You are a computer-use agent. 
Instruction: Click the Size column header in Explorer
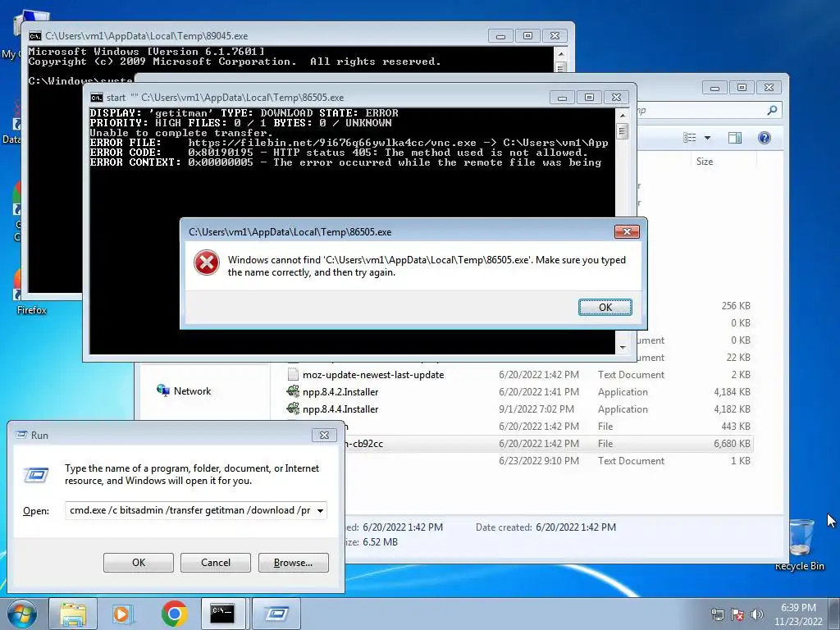pyautogui.click(x=704, y=162)
